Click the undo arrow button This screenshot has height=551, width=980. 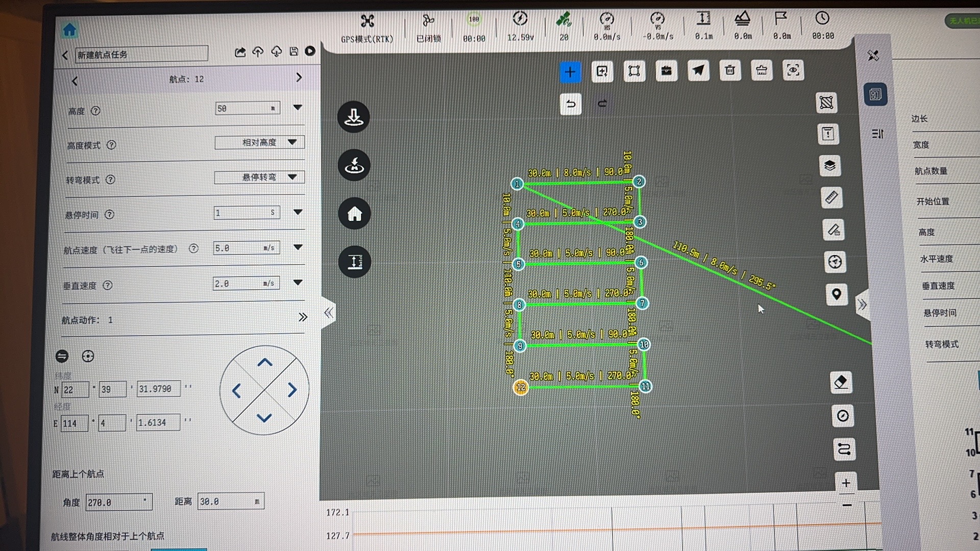pos(571,104)
